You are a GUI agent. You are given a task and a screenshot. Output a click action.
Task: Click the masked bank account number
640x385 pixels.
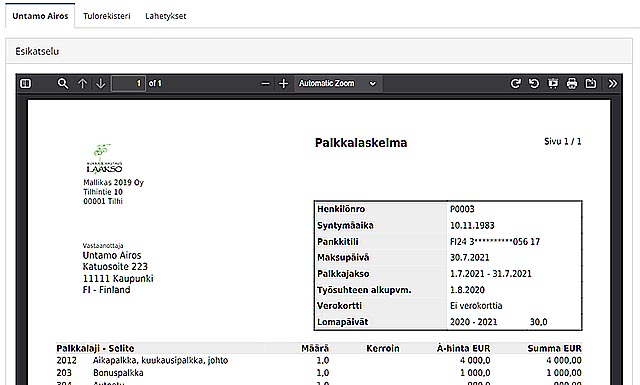point(495,242)
